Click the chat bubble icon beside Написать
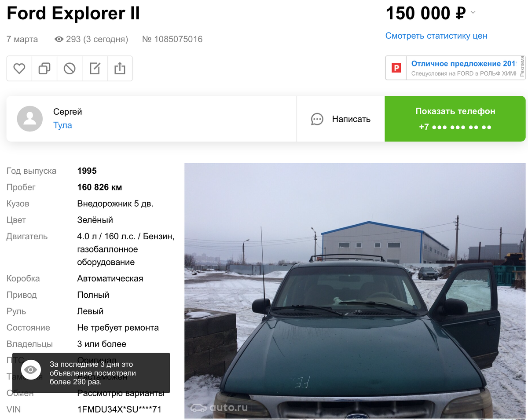This screenshot has height=420, width=528. 317,119
